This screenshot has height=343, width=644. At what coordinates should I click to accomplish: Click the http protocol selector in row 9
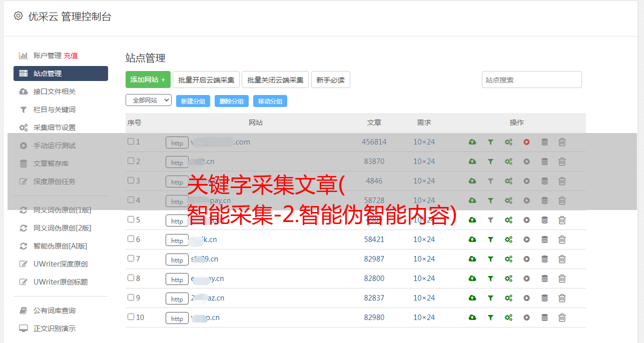[177, 299]
